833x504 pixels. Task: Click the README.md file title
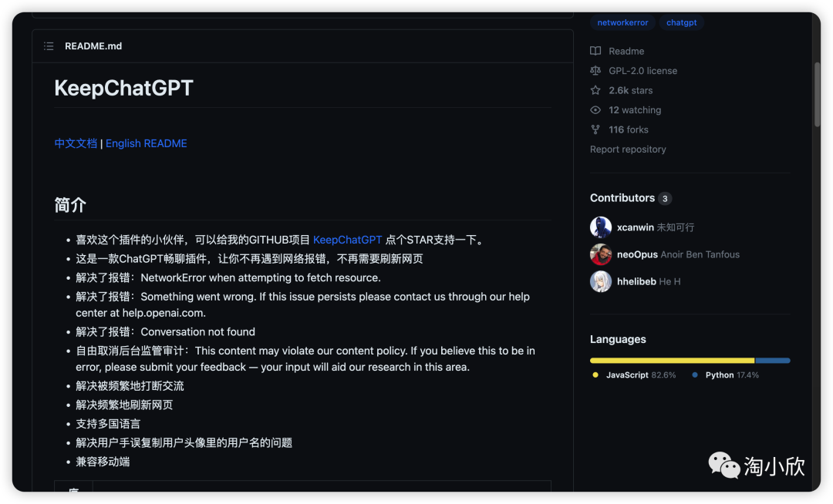point(93,46)
